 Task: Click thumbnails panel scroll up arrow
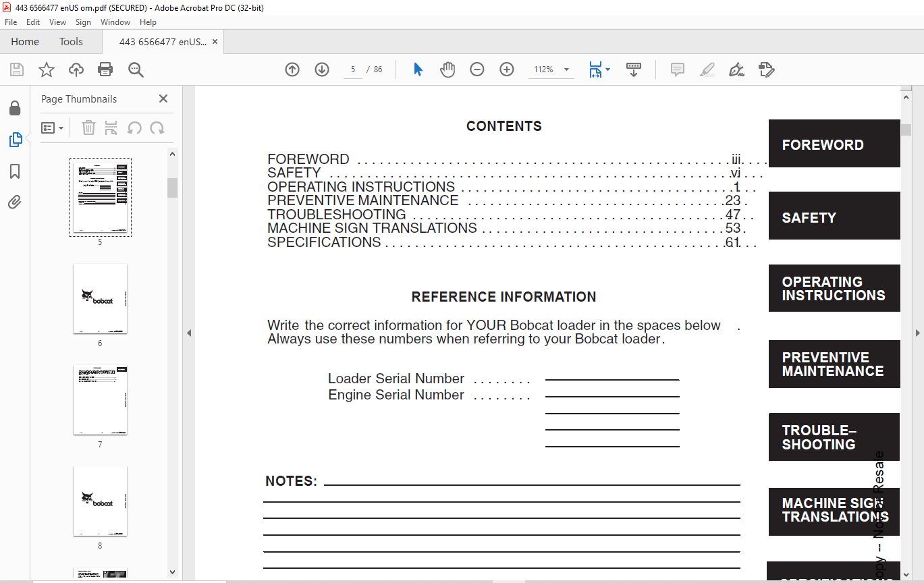pyautogui.click(x=172, y=155)
